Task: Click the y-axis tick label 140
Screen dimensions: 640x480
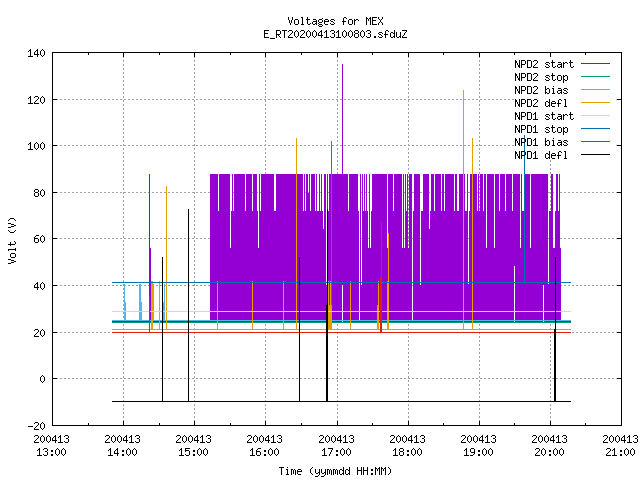Action: [36, 53]
